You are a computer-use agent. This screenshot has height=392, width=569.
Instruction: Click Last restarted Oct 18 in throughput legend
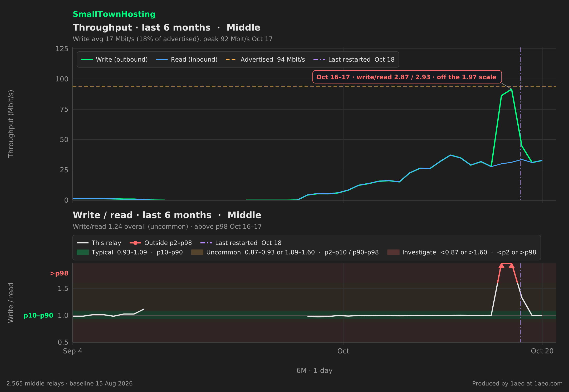(x=354, y=60)
